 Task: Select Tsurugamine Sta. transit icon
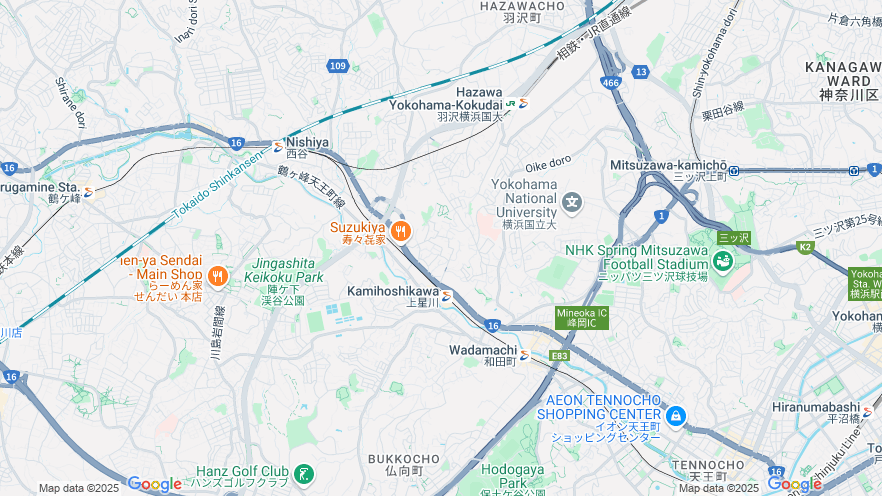click(88, 192)
